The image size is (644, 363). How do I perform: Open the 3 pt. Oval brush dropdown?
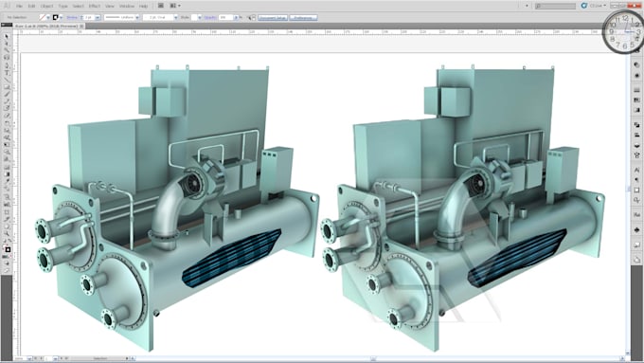tap(175, 18)
